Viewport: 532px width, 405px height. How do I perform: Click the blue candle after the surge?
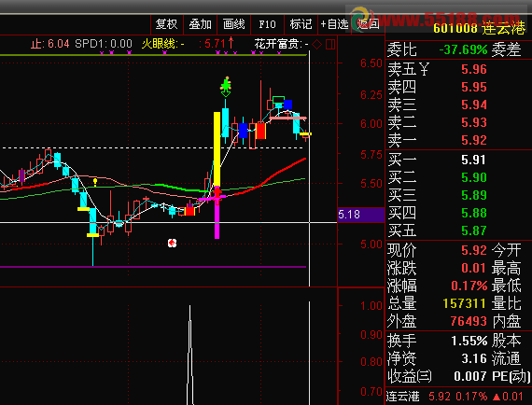243,131
